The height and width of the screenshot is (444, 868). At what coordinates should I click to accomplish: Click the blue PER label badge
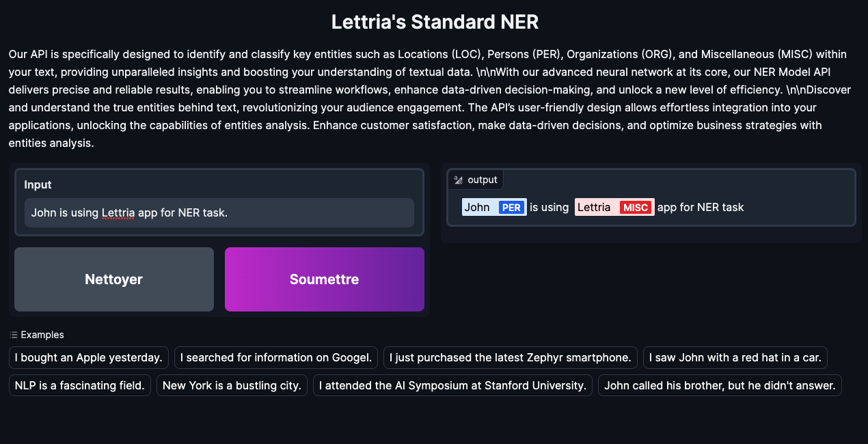click(512, 208)
